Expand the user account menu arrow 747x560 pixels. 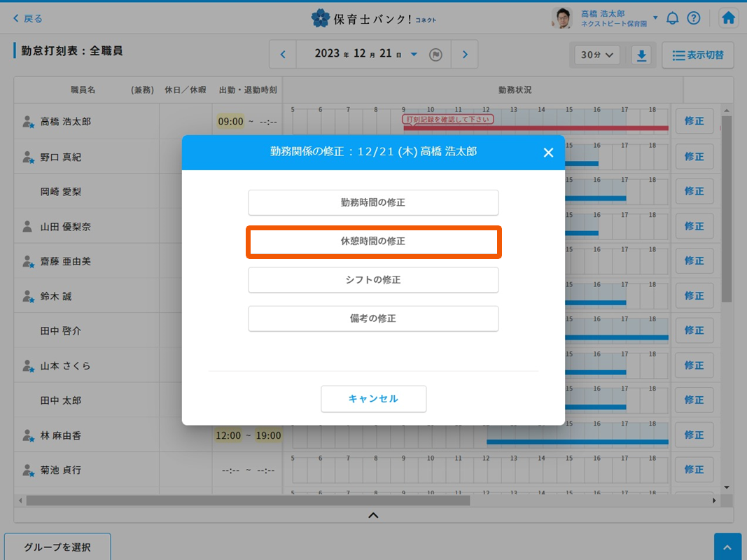point(655,18)
